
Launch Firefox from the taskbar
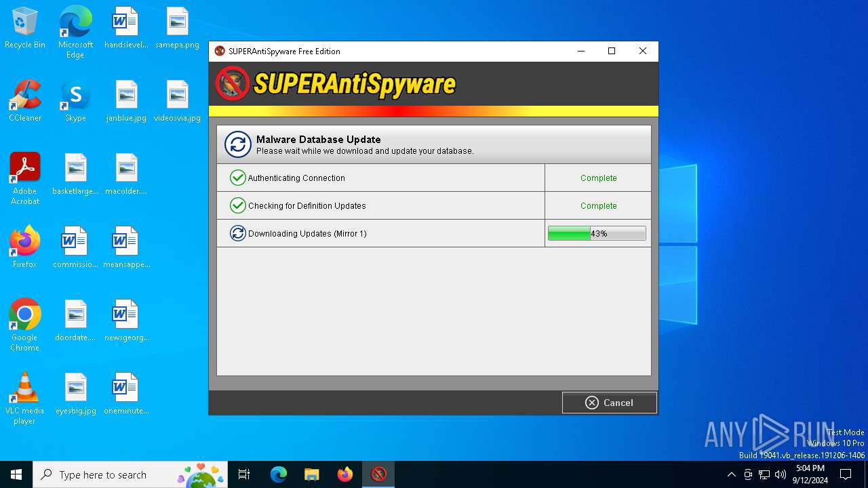point(345,474)
